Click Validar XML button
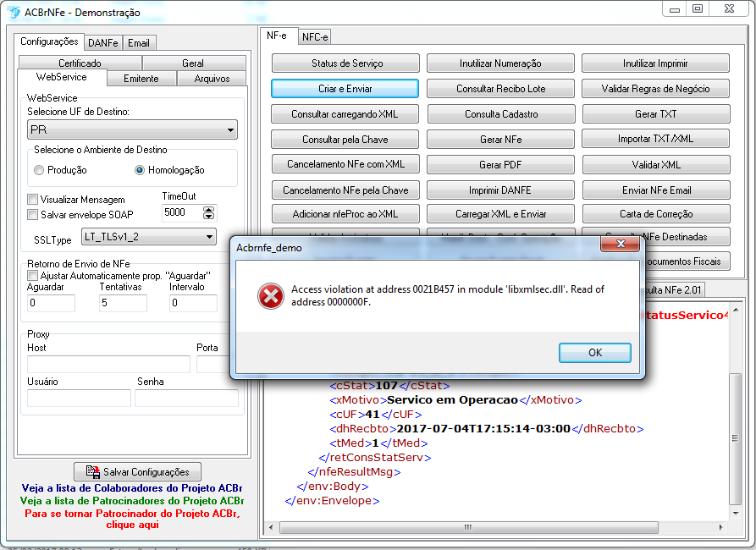The width and height of the screenshot is (756, 550). 656,164
